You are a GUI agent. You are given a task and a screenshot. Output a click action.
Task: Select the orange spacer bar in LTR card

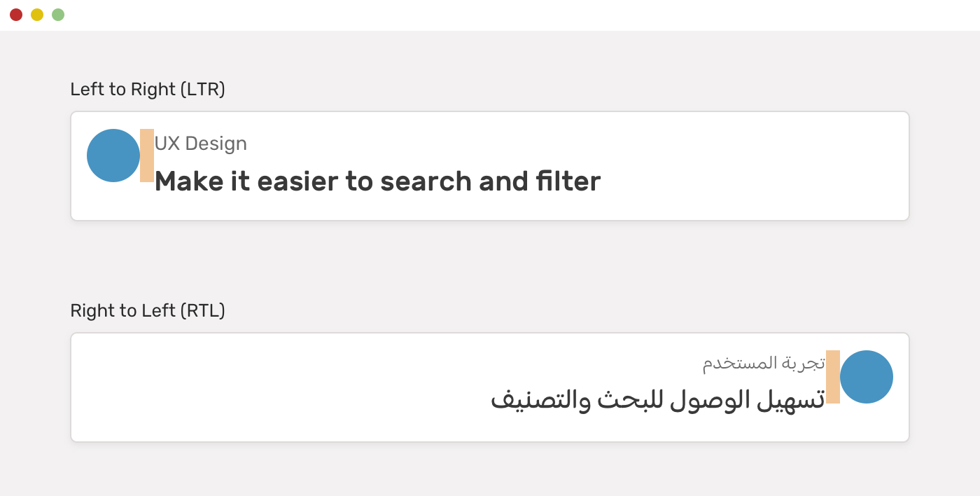(x=147, y=156)
